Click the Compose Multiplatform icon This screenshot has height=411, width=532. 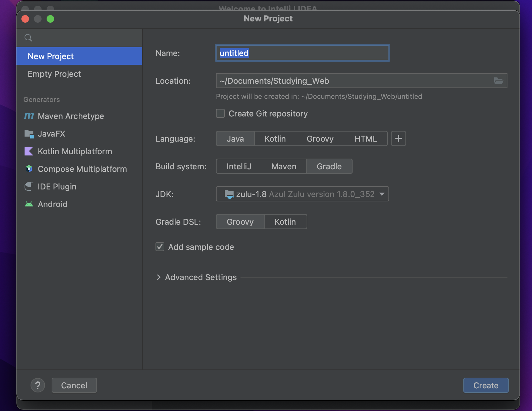pyautogui.click(x=29, y=169)
